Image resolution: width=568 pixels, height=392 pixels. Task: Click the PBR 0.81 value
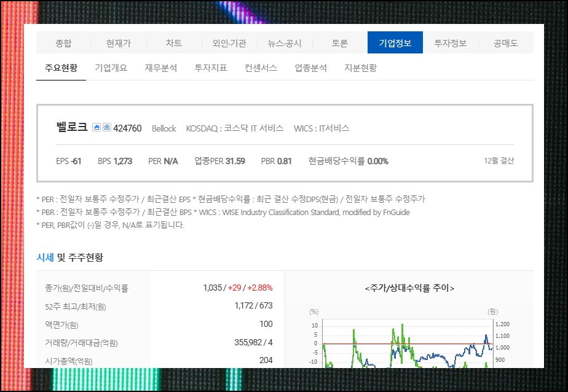pyautogui.click(x=277, y=161)
